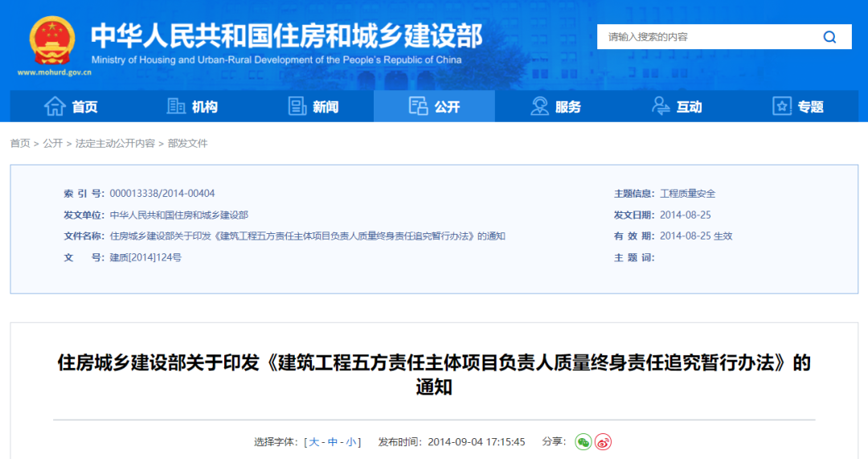This screenshot has height=459, width=868.
Task: Set font size to 小
Action: pos(351,442)
